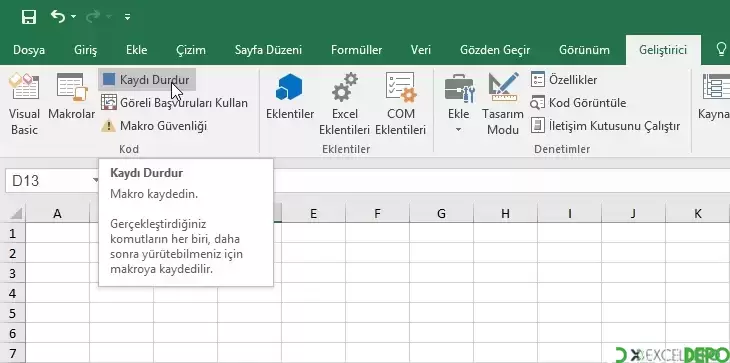Open the Customize Quick Access Toolbar menu
The height and width of the screenshot is (363, 730).
click(x=127, y=17)
